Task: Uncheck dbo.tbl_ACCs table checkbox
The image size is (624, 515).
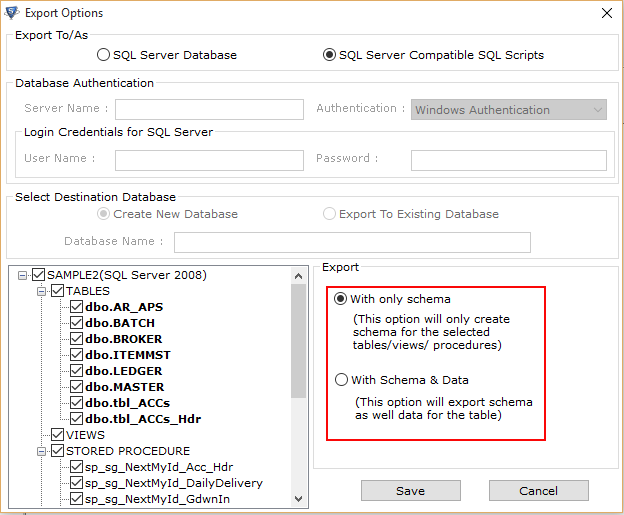Action: (x=76, y=402)
